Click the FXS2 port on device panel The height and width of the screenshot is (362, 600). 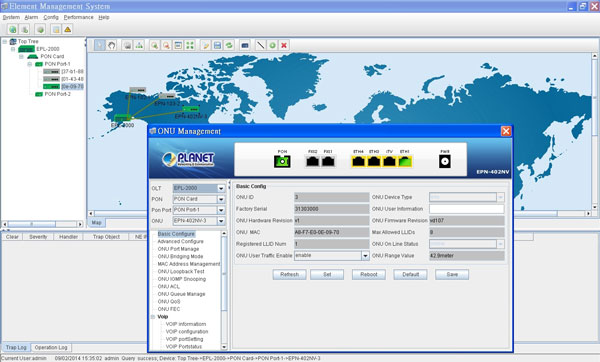pyautogui.click(x=313, y=161)
